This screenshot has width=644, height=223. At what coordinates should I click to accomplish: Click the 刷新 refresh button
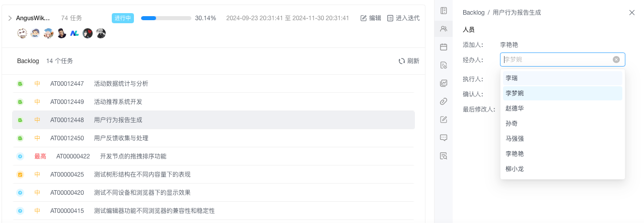tap(409, 61)
